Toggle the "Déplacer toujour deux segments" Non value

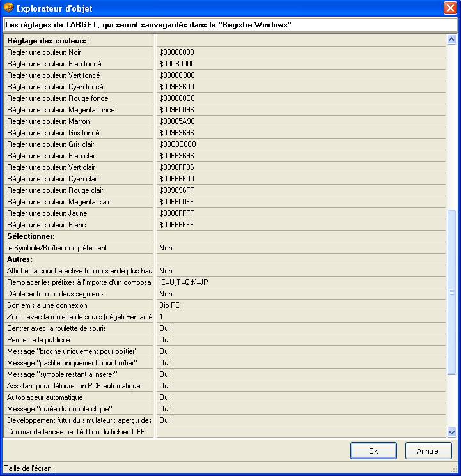(301, 294)
